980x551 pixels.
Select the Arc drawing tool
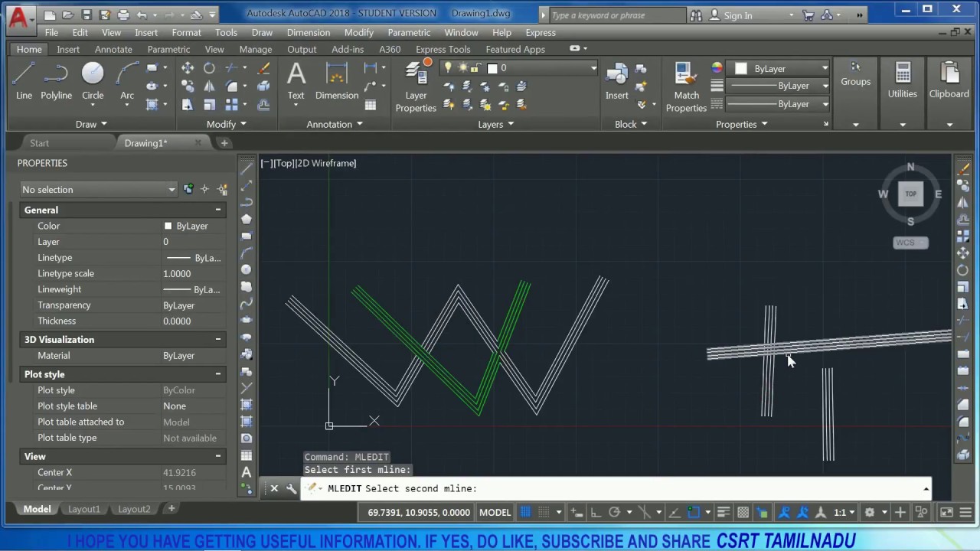tap(127, 80)
